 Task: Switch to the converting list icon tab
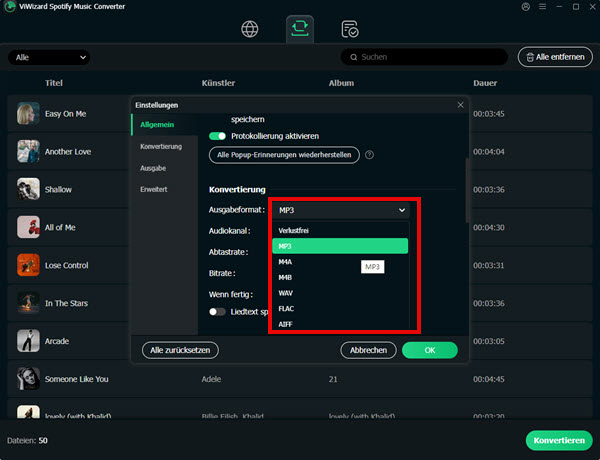tap(300, 29)
